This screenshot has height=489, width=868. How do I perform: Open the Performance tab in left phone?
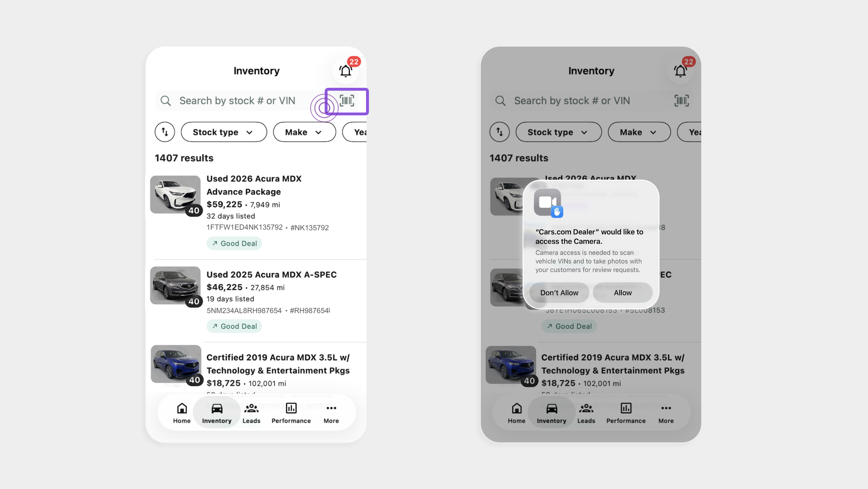tap(291, 413)
